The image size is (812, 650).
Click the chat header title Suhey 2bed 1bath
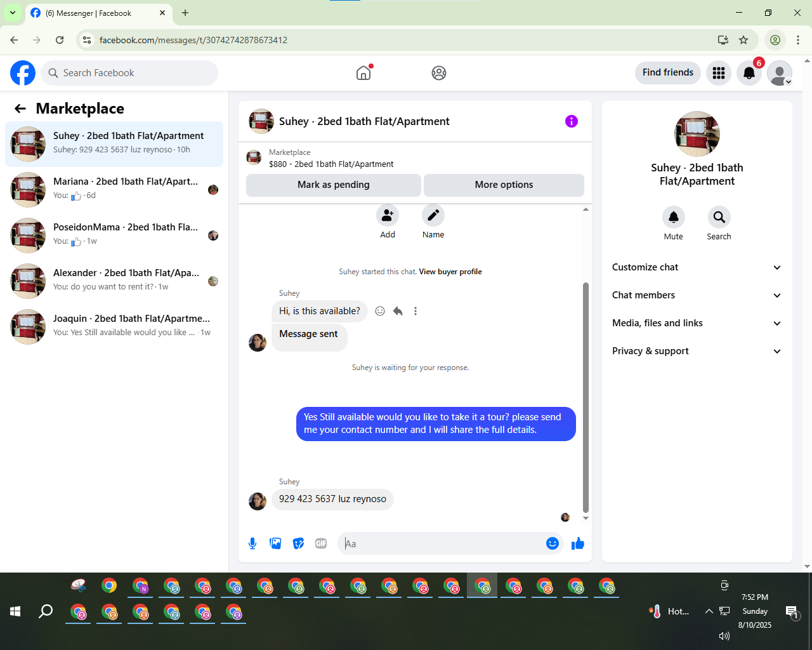pos(364,121)
